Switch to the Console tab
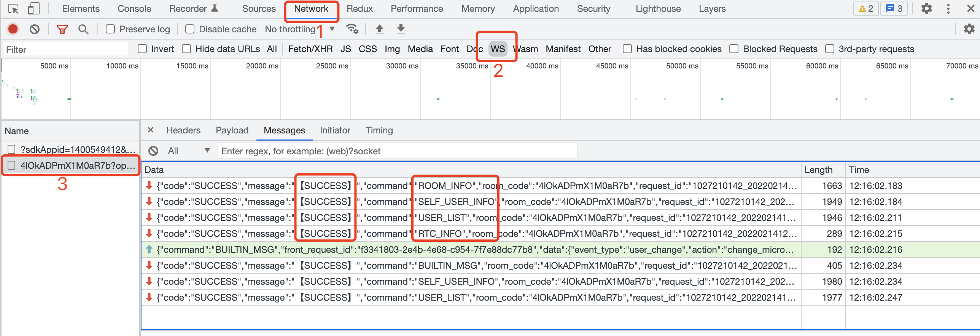Image resolution: width=980 pixels, height=336 pixels. point(134,9)
